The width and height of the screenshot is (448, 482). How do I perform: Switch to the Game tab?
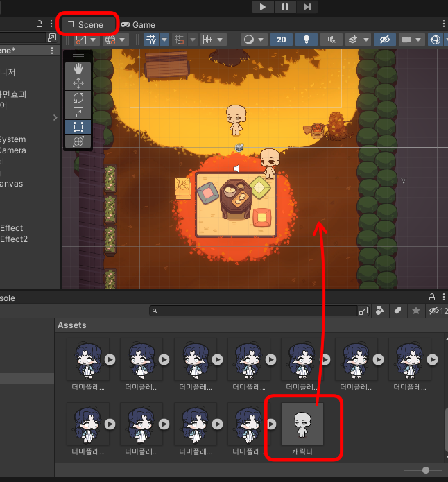(138, 24)
